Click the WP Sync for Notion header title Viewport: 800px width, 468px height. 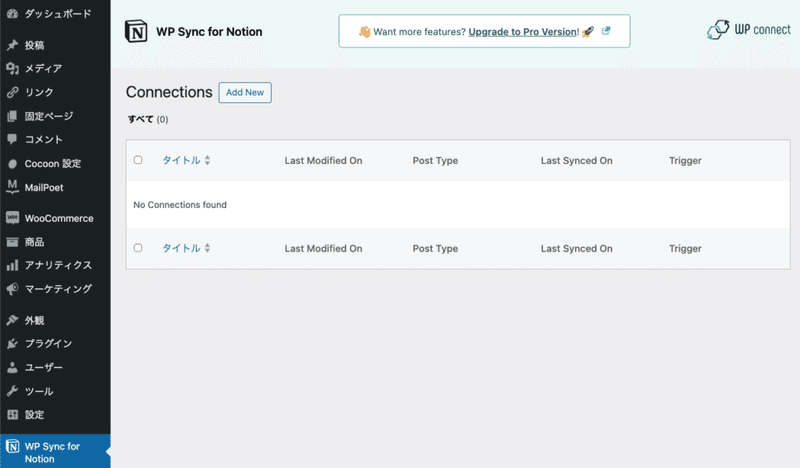209,32
